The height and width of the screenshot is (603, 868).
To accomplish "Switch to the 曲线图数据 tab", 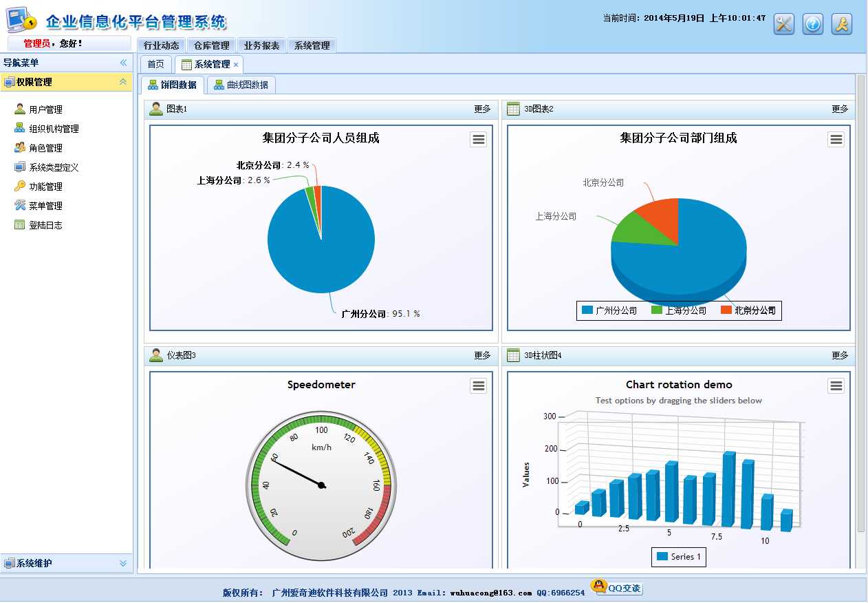I will (241, 85).
